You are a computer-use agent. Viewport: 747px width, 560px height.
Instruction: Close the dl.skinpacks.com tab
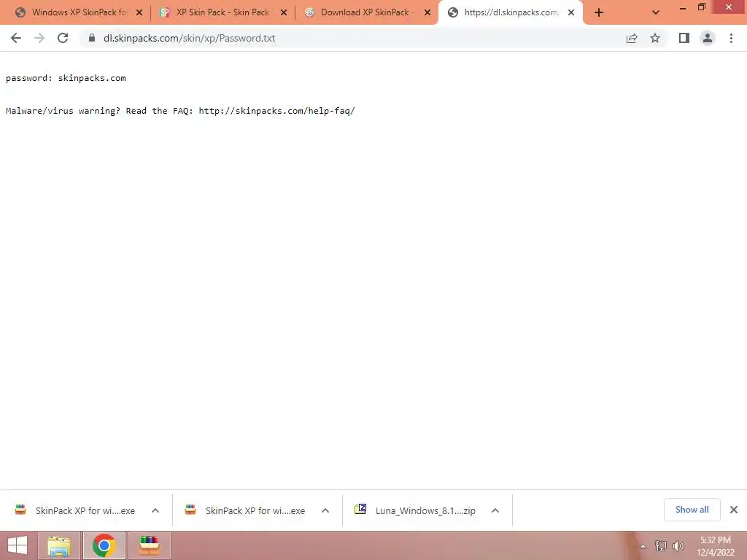click(x=571, y=12)
